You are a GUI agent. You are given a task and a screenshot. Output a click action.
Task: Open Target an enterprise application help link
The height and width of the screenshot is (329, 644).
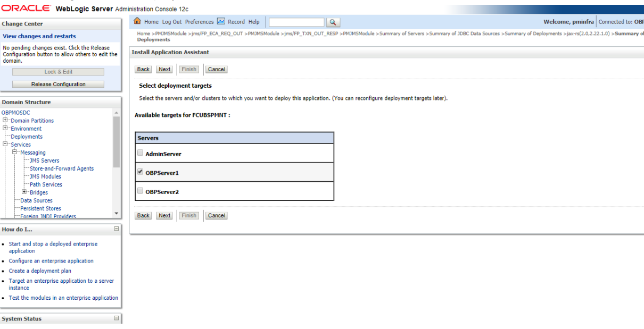[x=61, y=284]
